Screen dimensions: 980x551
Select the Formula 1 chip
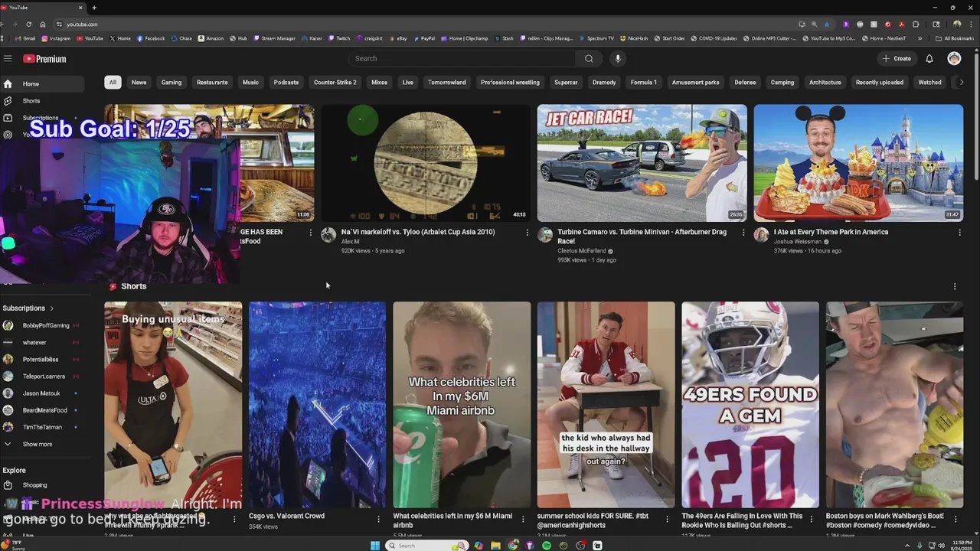coord(643,83)
